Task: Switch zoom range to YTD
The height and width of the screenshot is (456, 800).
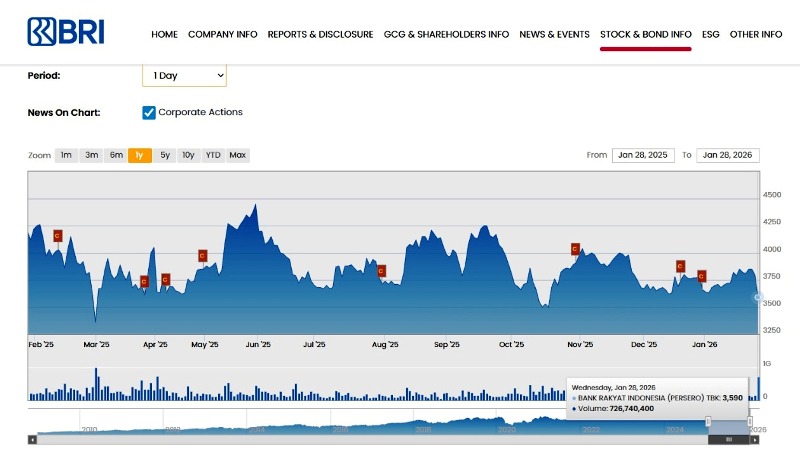Action: coord(213,155)
